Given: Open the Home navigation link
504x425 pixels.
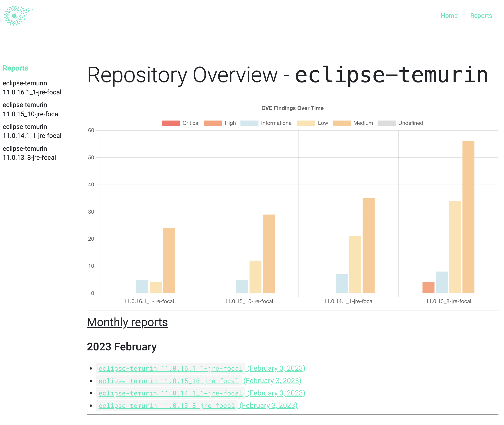Looking at the screenshot, I should pos(449,16).
